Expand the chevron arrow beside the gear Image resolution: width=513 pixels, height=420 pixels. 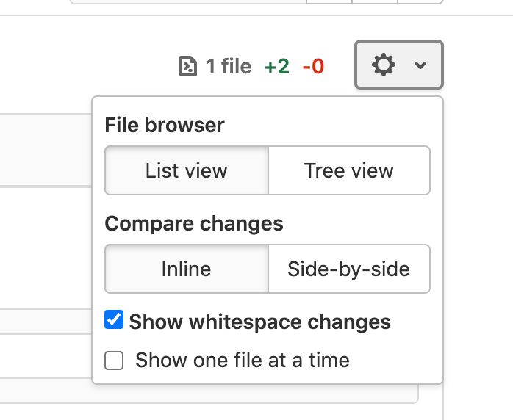pyautogui.click(x=420, y=65)
